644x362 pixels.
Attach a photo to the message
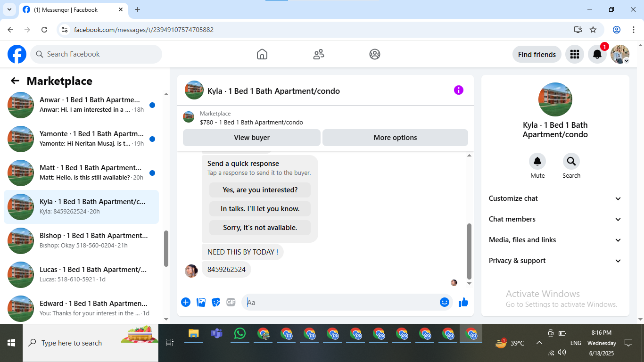[201, 302]
